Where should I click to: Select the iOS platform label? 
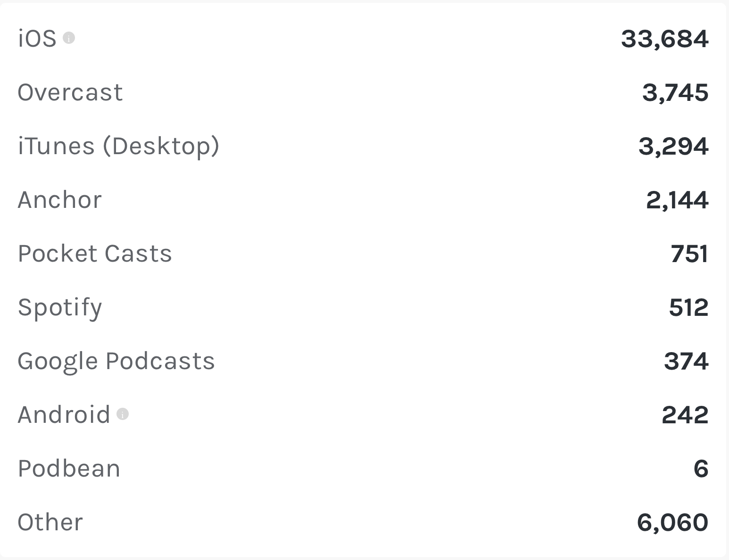pyautogui.click(x=37, y=39)
